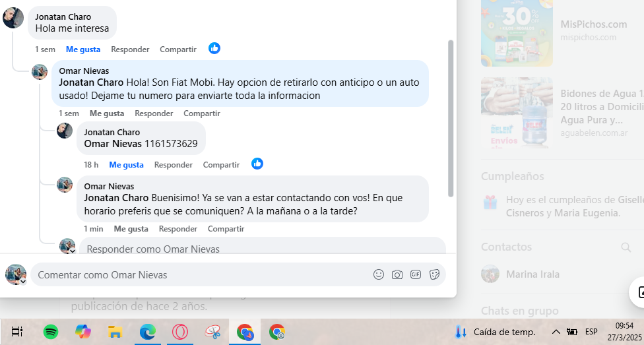Like Omar Nievas' 1 min comment
This screenshot has height=345, width=644.
point(131,229)
